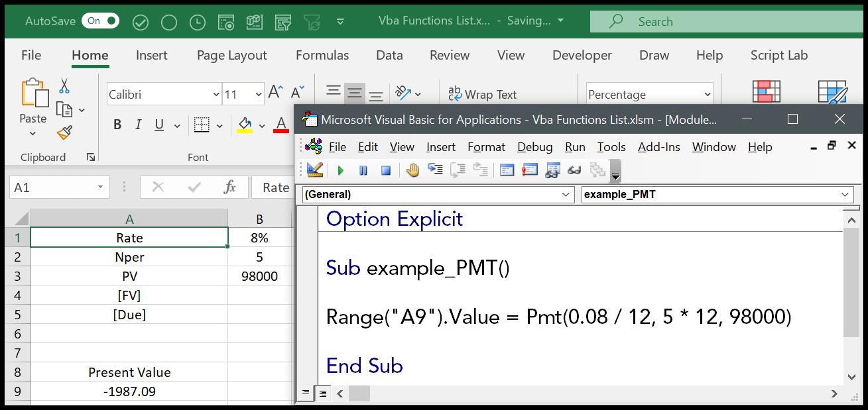The width and height of the screenshot is (868, 410).
Task: Pause execution with the Break icon
Action: tap(363, 170)
